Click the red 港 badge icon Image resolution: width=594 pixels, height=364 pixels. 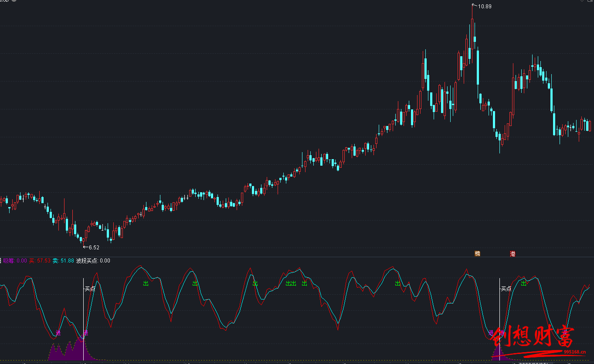pos(513,253)
